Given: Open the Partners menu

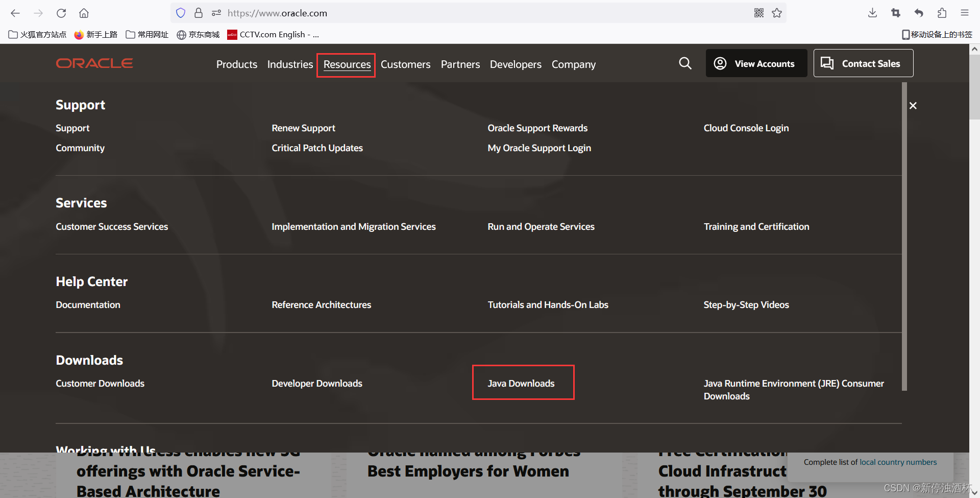Looking at the screenshot, I should [x=460, y=64].
